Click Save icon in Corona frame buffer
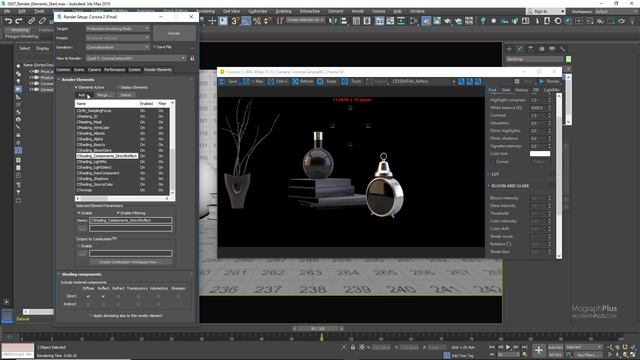 tap(222, 82)
